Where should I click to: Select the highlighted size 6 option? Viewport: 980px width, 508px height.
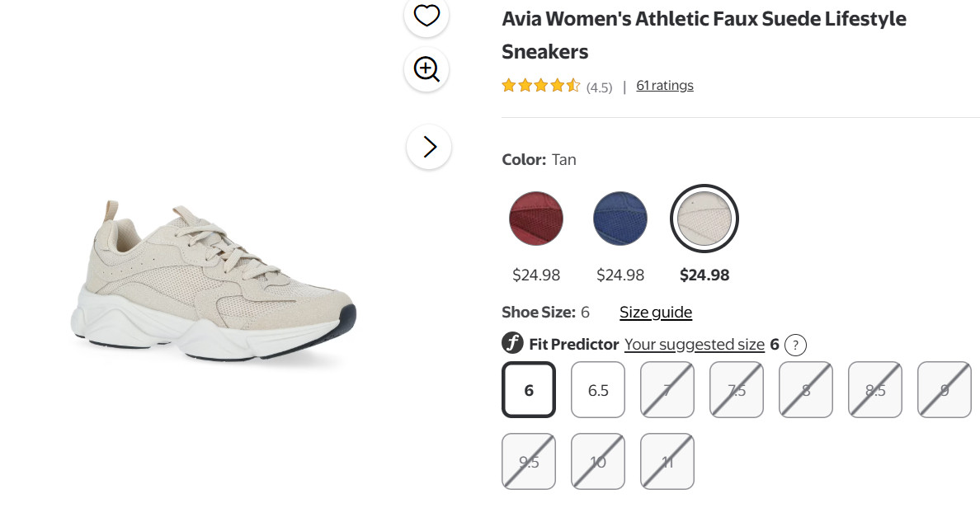tap(529, 389)
